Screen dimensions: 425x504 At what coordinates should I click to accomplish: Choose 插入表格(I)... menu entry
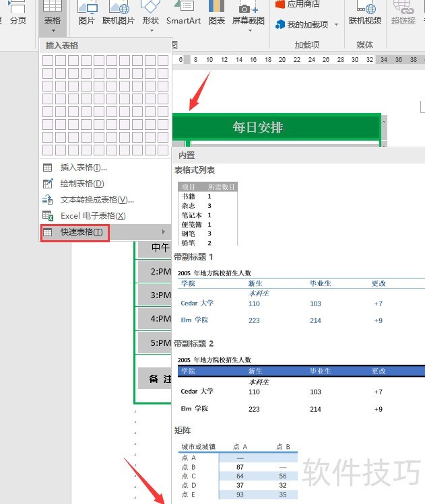pos(105,168)
